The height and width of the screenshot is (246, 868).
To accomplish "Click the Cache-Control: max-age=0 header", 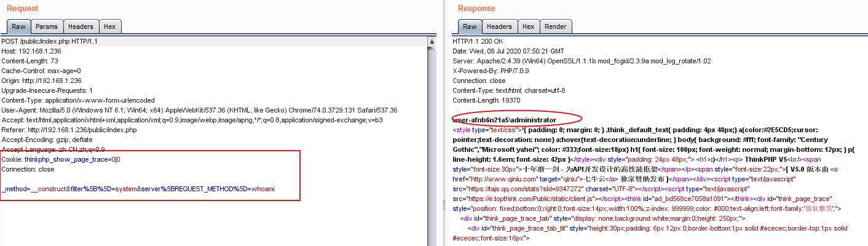I will point(41,71).
